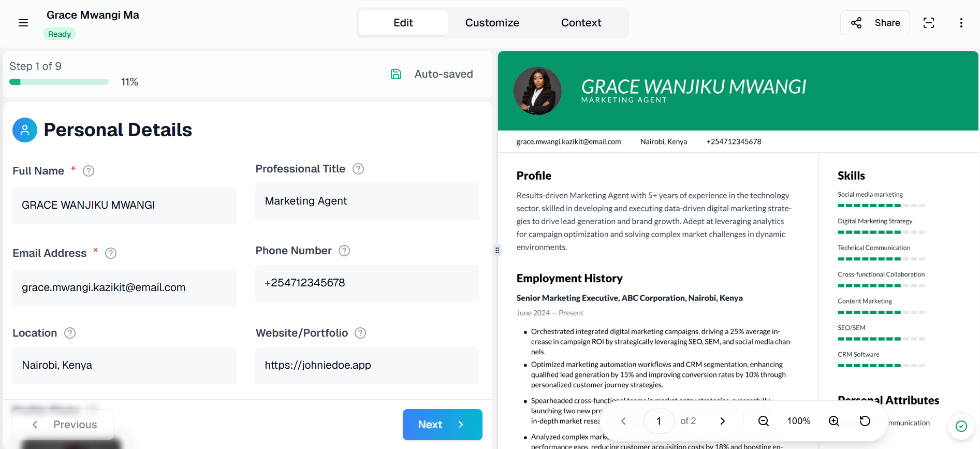
Task: Click the profile photo in resume preview
Action: pyautogui.click(x=537, y=91)
